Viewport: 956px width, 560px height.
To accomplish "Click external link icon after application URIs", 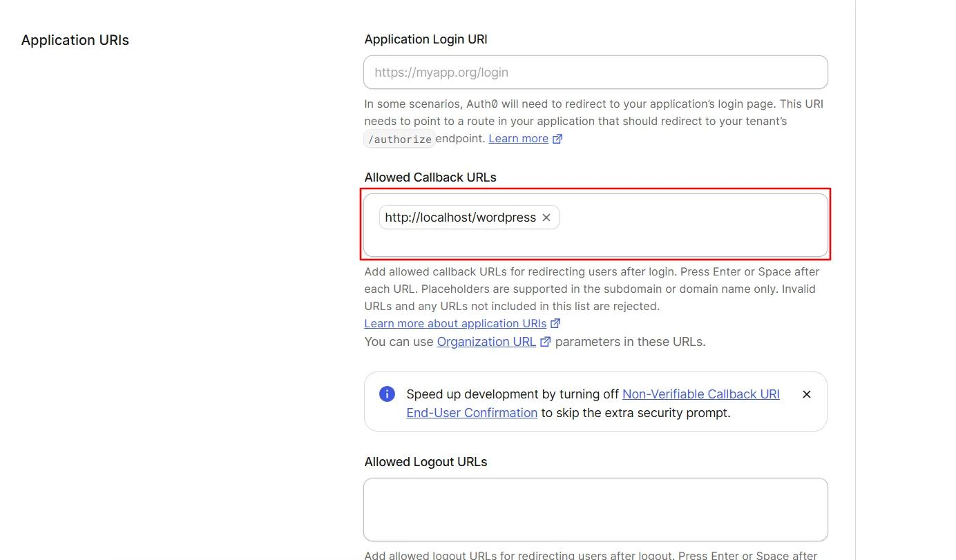I will [555, 324].
